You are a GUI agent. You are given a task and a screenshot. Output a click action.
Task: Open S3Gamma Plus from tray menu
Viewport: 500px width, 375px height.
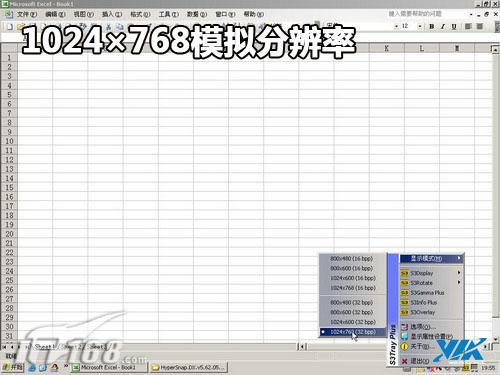coord(431,293)
